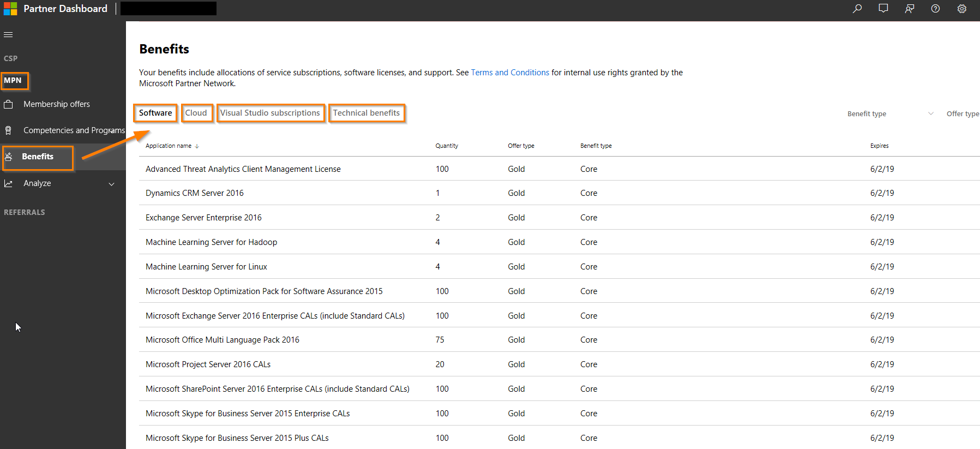The width and height of the screenshot is (980, 449).
Task: Click 6/2/19 expiry for Advanced Threat Analytics
Action: coord(882,169)
